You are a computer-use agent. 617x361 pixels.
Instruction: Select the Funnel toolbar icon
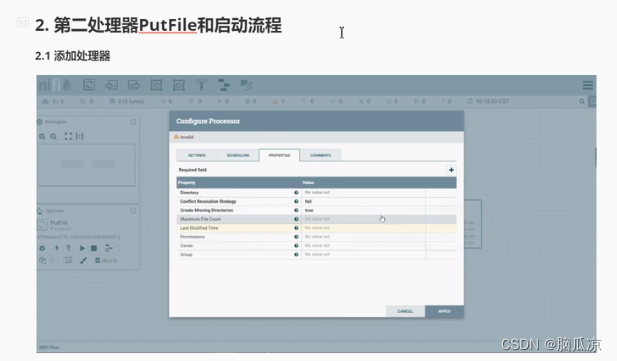tap(201, 85)
